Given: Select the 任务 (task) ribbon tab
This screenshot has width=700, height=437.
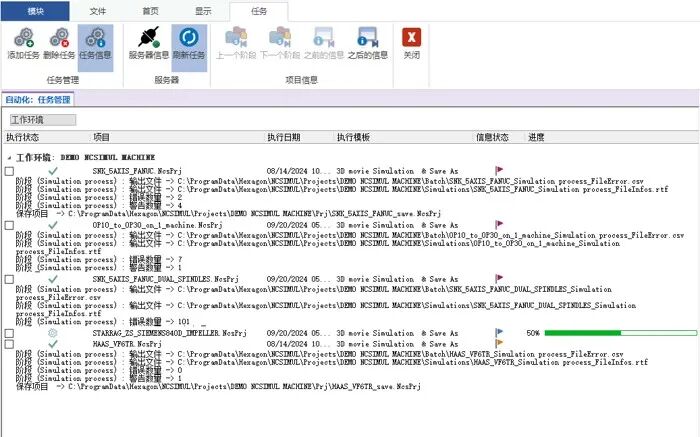Looking at the screenshot, I should [259, 12].
